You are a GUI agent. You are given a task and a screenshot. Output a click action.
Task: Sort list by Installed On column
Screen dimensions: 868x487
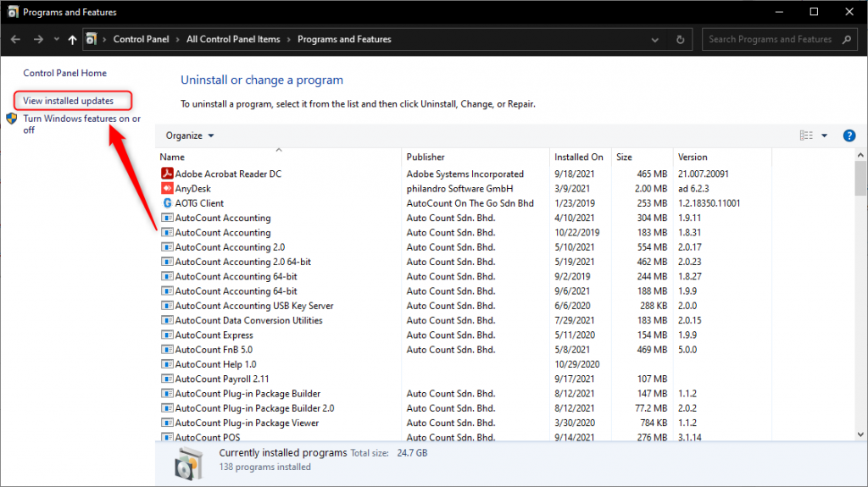pyautogui.click(x=578, y=157)
